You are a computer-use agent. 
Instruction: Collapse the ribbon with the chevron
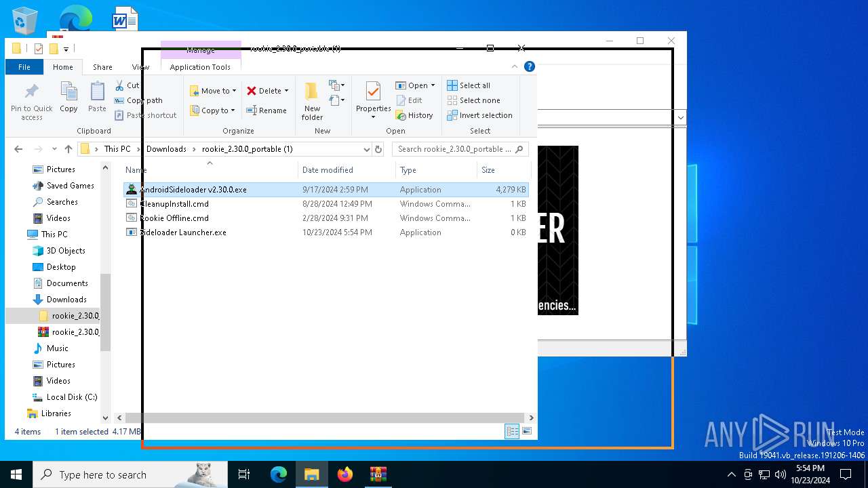click(515, 66)
